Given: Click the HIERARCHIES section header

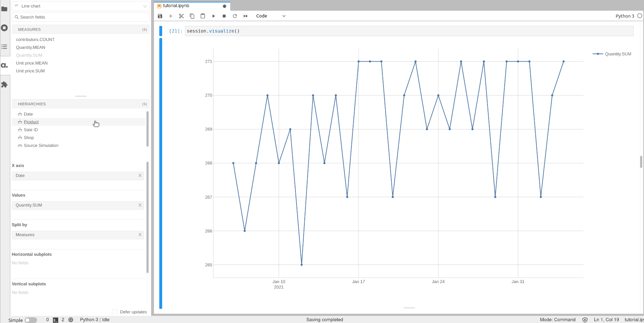Looking at the screenshot, I should click(x=81, y=104).
